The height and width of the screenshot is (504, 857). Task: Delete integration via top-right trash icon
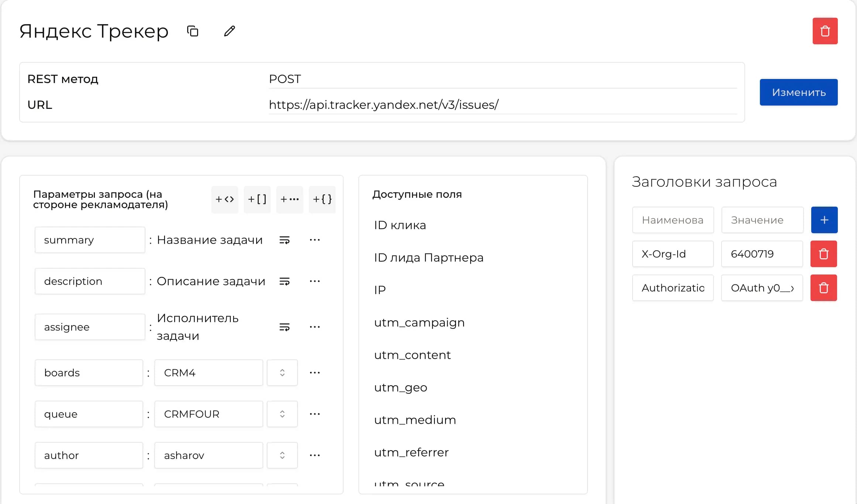coord(825,31)
